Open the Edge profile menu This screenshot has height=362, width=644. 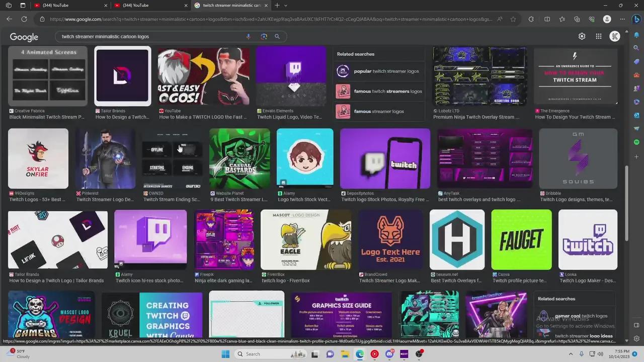[607, 19]
